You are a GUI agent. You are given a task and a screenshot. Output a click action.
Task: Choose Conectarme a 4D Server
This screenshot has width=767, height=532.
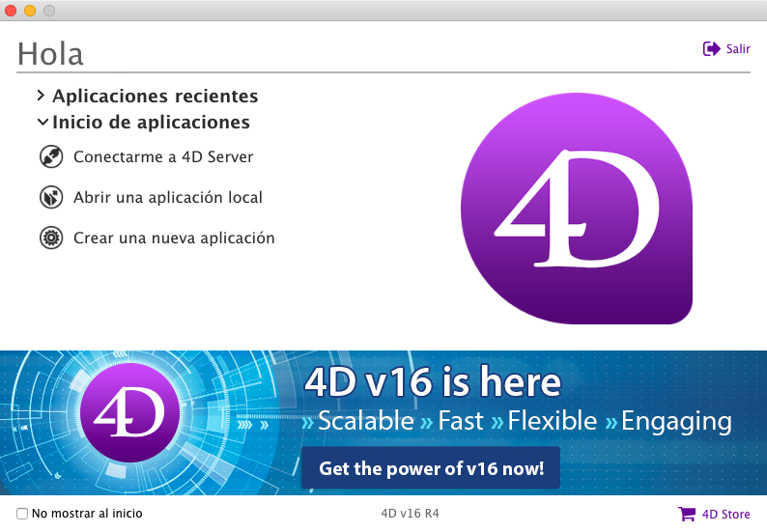click(x=163, y=157)
